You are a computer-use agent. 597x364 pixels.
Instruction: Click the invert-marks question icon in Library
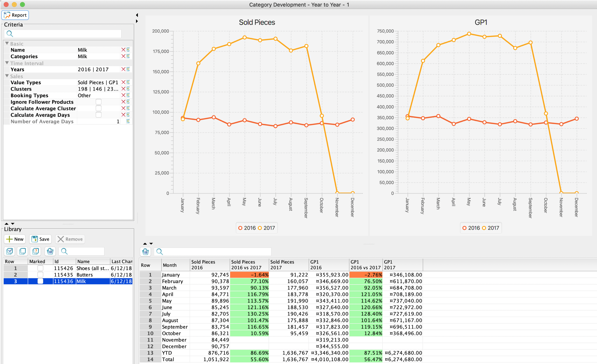pyautogui.click(x=36, y=251)
